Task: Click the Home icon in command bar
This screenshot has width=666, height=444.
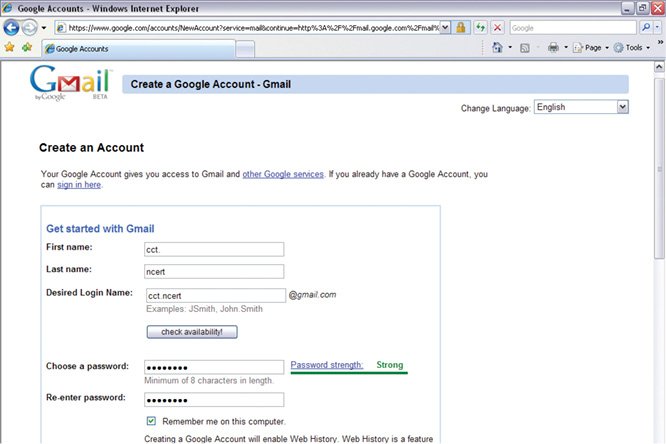Action: pos(497,47)
